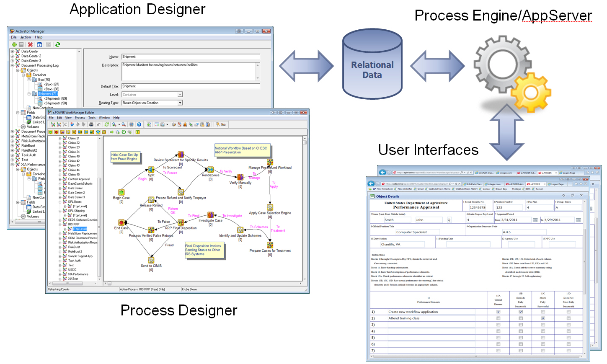Image resolution: width=607 pixels, height=364 pixels.
Task: Open calendar picker beside To date 4/29/2011
Action: click(579, 219)
